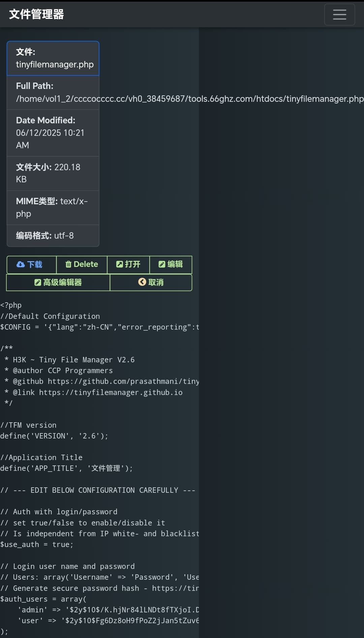Click the download cloud icon
Screen dimensions: 364x638
pyautogui.click(x=21, y=264)
